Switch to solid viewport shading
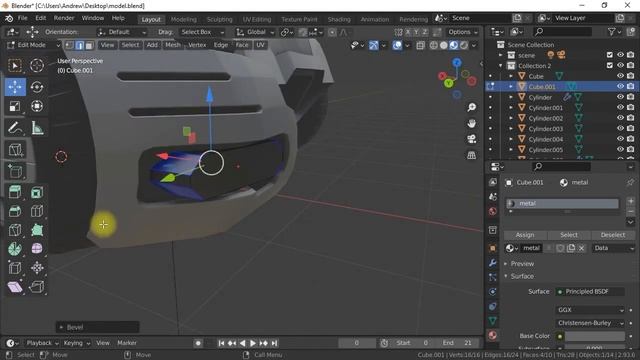Image resolution: width=640 pixels, height=360 pixels. pos(444,45)
